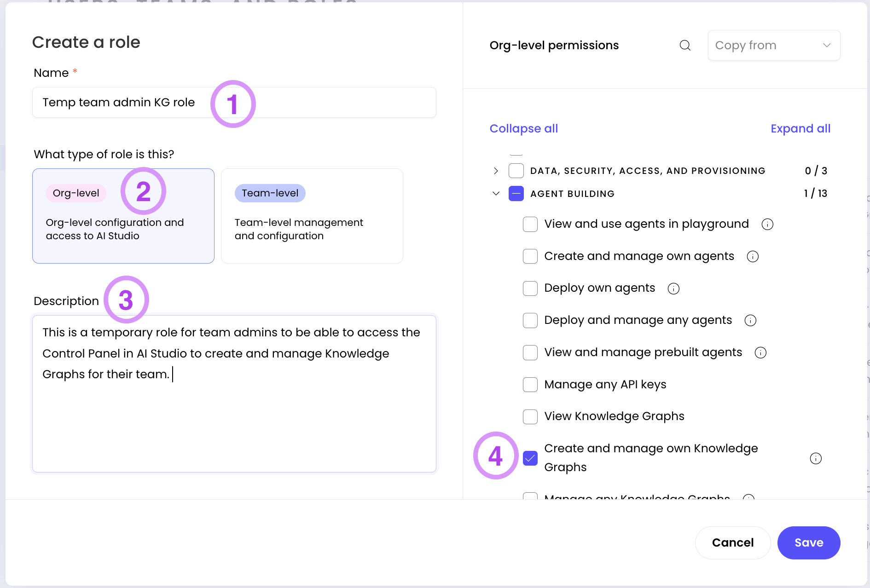Show info for View and manage prebuilt agents
870x588 pixels.
click(x=760, y=352)
